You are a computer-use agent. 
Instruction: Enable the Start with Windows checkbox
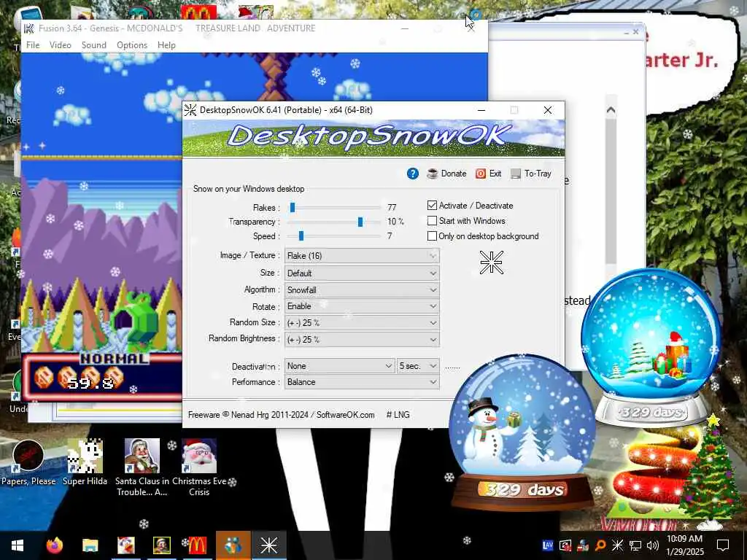[432, 220]
